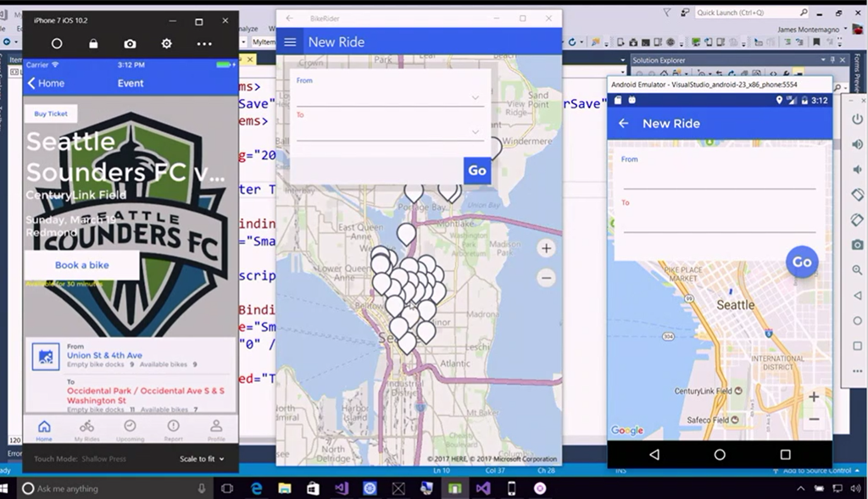Tap Android Home navigation circle
Viewport: 868px width, 499px height.
[x=720, y=455]
